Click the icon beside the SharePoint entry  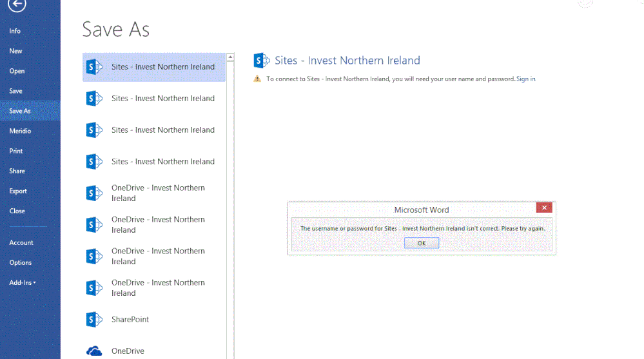94,320
